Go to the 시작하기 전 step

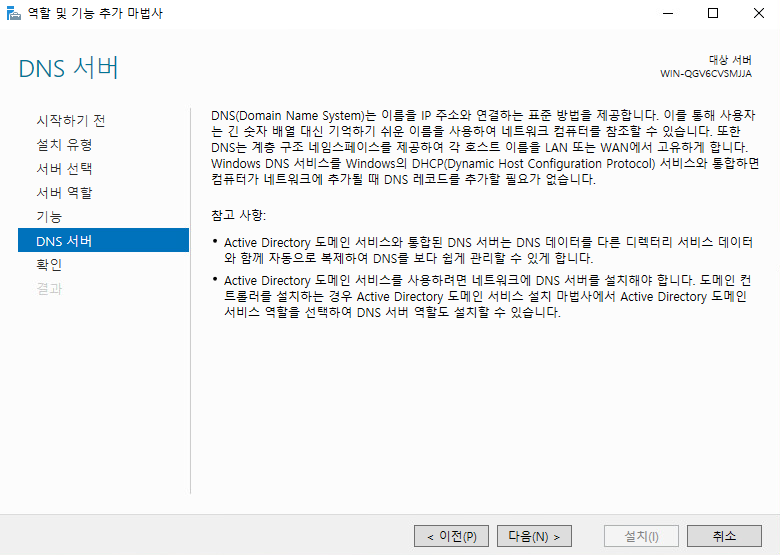pos(71,120)
